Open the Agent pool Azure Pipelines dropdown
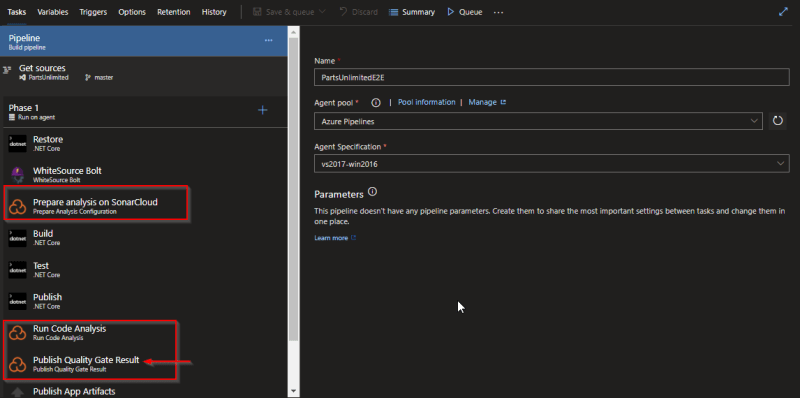This screenshot has height=398, width=800. pyautogui.click(x=538, y=121)
